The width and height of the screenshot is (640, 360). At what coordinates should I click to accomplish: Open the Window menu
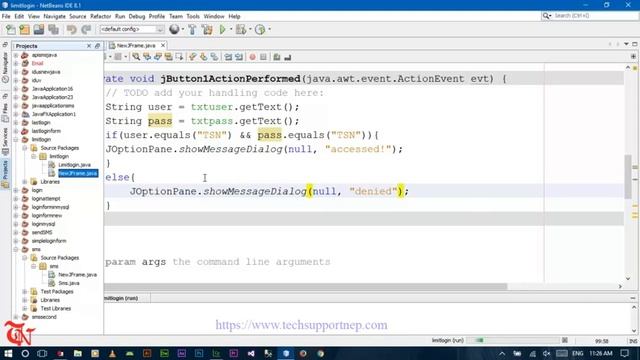(214, 16)
